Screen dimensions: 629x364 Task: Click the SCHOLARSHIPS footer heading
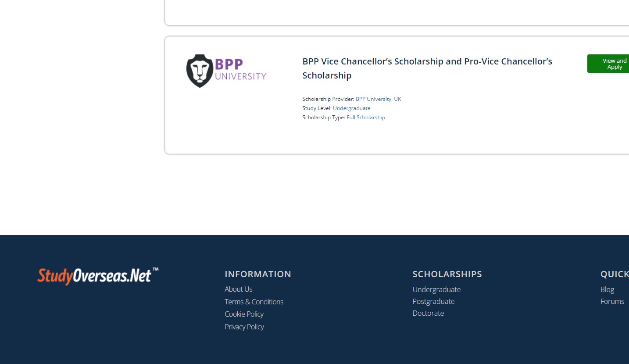pyautogui.click(x=447, y=274)
